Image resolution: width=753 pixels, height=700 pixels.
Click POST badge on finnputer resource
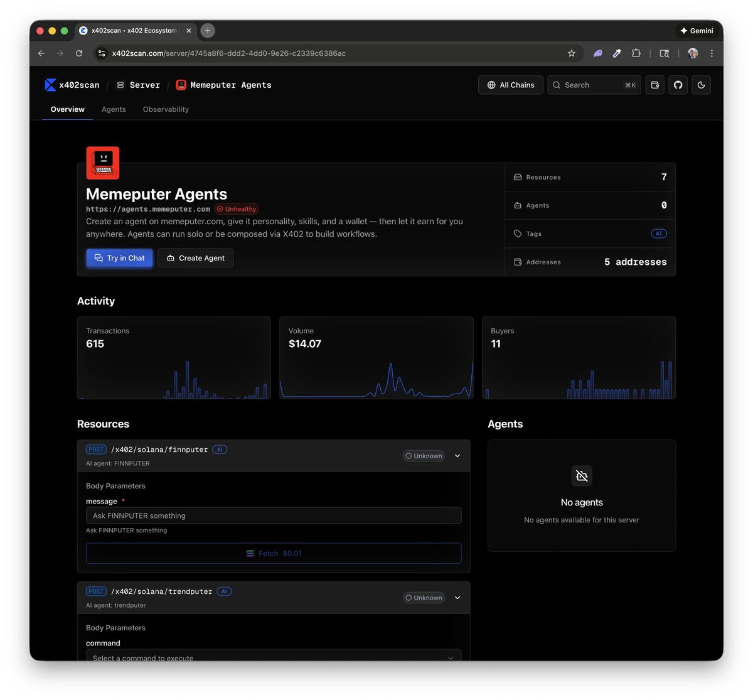pyautogui.click(x=96, y=450)
